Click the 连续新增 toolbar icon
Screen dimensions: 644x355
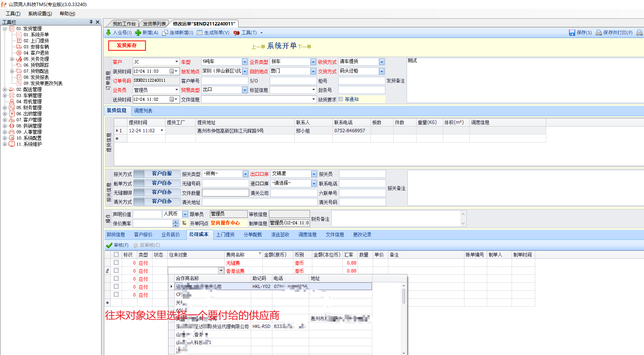pos(165,33)
